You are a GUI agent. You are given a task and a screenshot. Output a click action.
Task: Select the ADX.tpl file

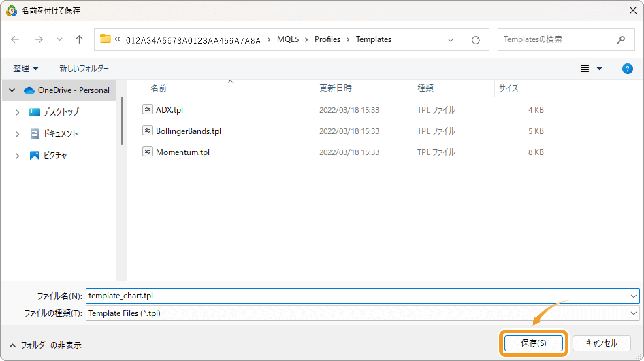pos(169,110)
